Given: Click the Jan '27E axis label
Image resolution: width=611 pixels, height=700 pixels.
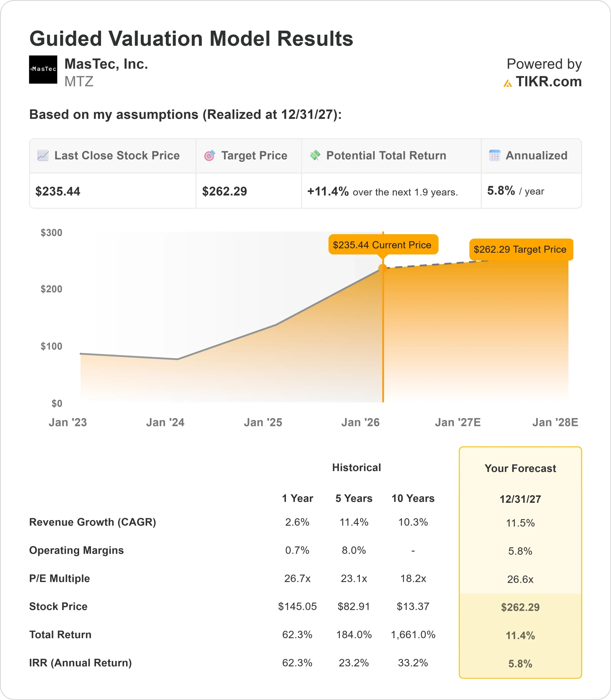Looking at the screenshot, I should coord(457,422).
